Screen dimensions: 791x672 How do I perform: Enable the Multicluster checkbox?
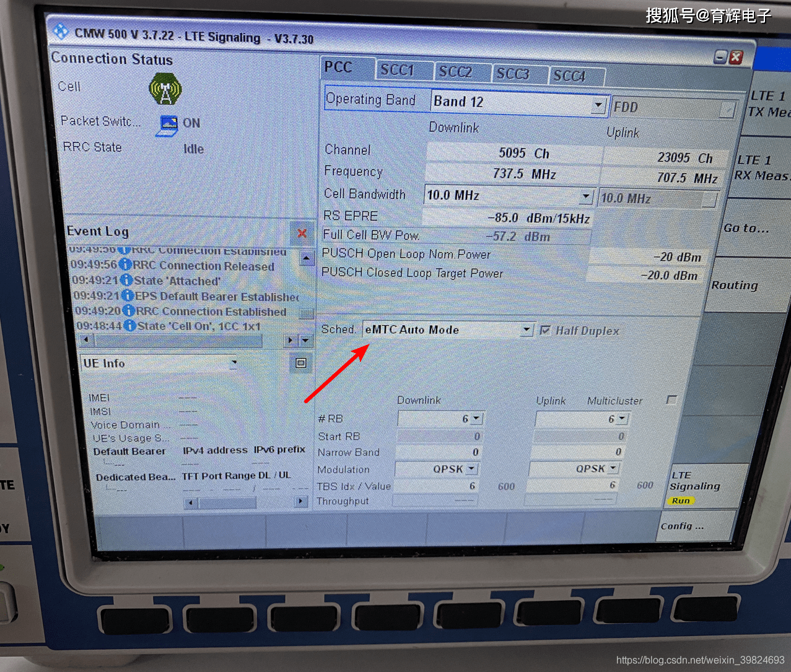671,400
